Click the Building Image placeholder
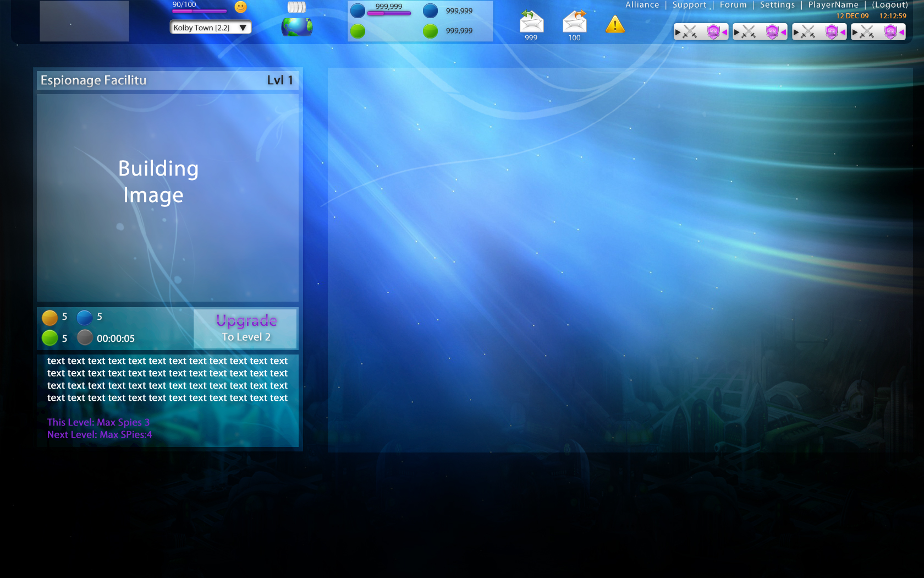924x578 pixels. point(168,198)
